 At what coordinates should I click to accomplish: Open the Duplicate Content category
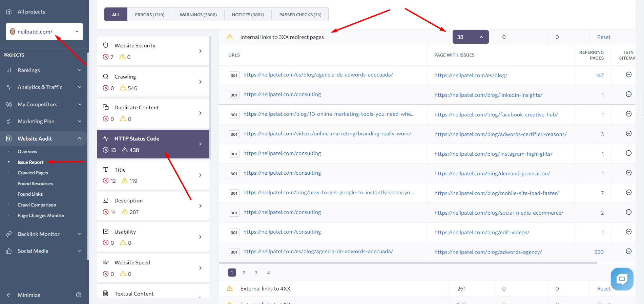point(153,113)
